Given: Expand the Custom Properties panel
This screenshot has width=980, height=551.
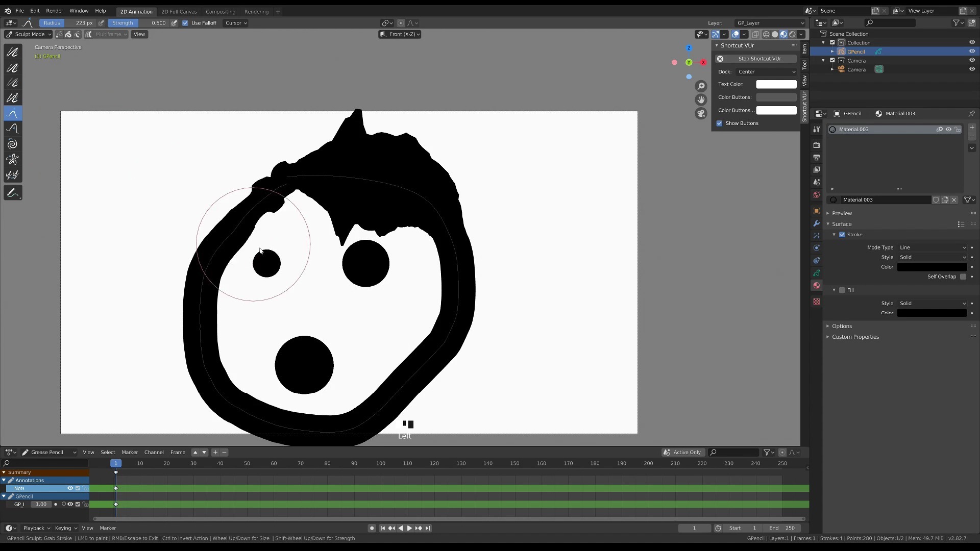Looking at the screenshot, I should pyautogui.click(x=855, y=337).
